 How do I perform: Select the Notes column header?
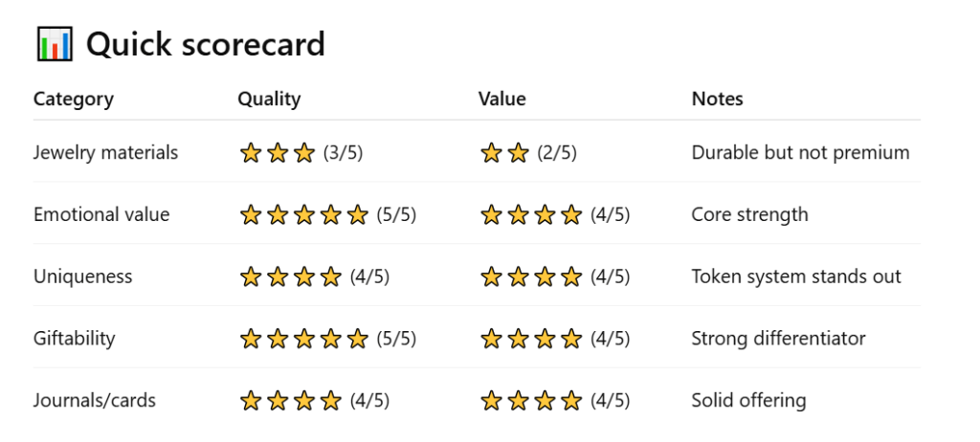(x=717, y=99)
